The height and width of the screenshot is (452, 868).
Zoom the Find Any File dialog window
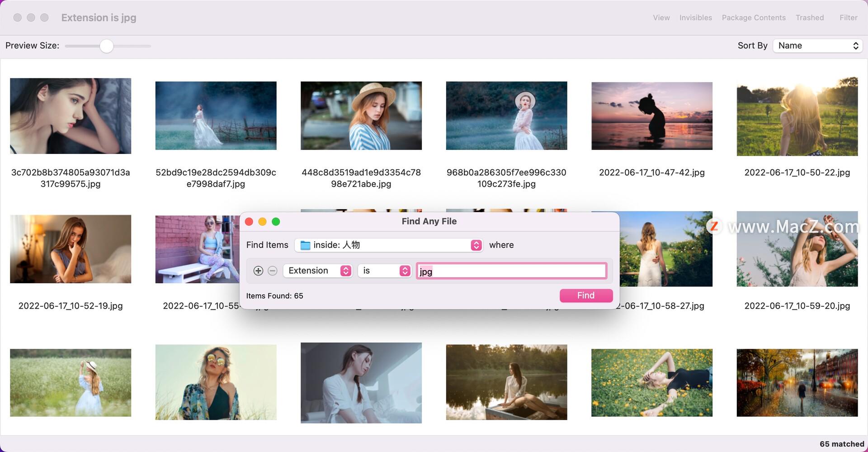[x=276, y=222]
